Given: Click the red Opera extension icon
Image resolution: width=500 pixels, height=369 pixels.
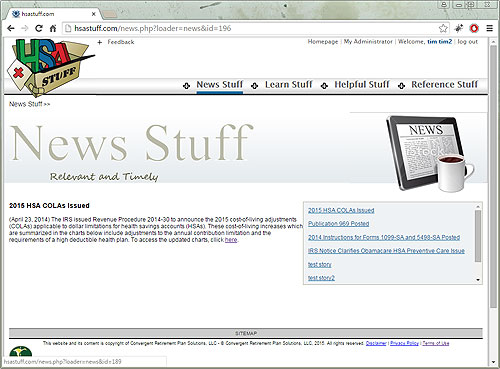Looking at the screenshot, I should click(474, 28).
